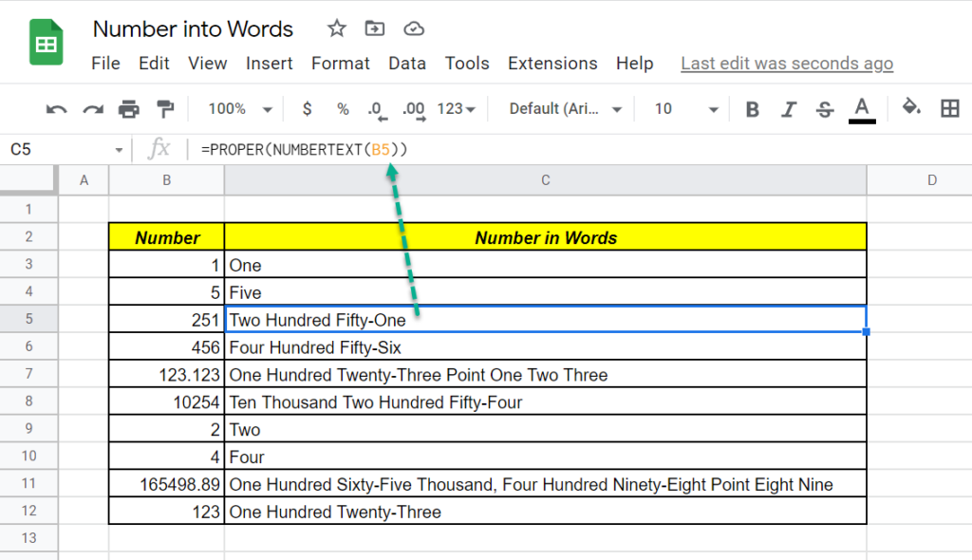Select the 'Five' cell in row 4
Image resolution: width=972 pixels, height=560 pixels.
pos(546,291)
